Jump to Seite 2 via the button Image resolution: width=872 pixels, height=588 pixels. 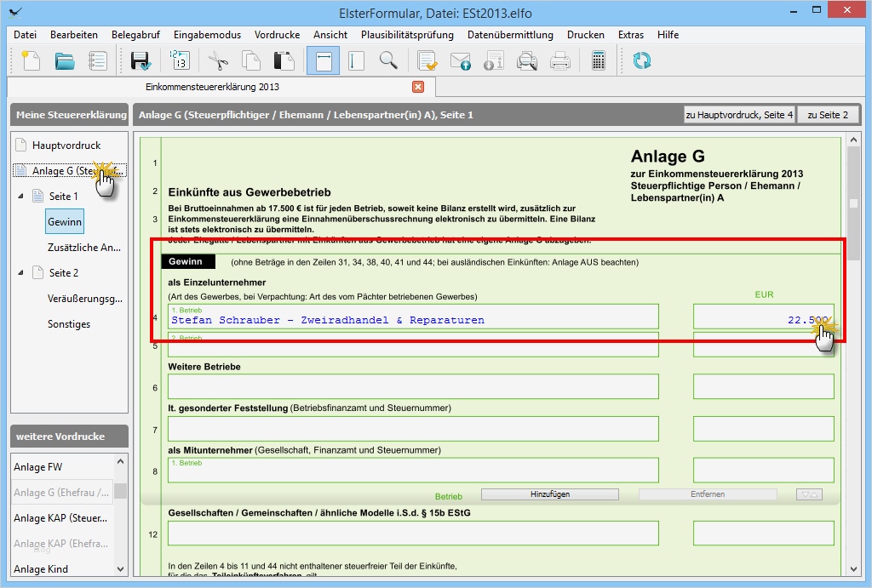[x=828, y=115]
